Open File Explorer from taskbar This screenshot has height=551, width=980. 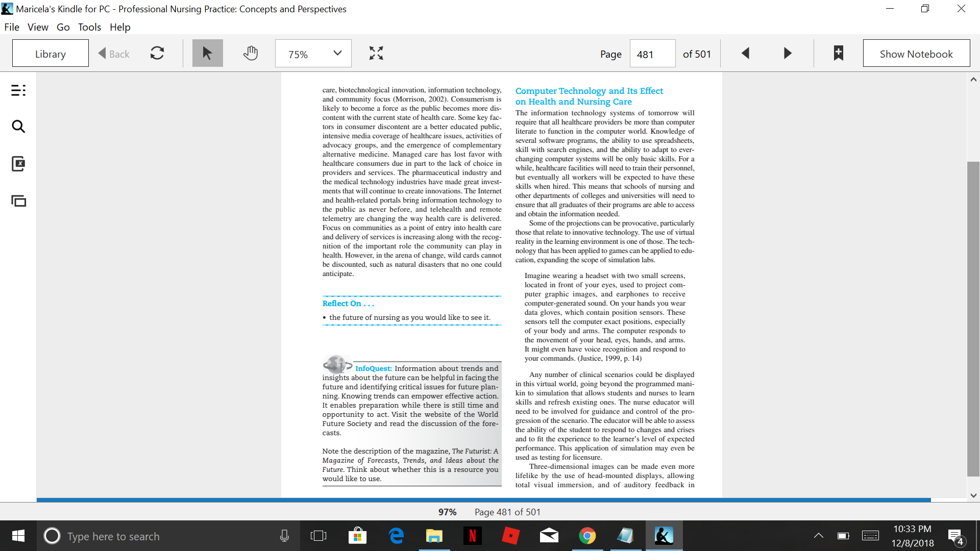pos(434,536)
